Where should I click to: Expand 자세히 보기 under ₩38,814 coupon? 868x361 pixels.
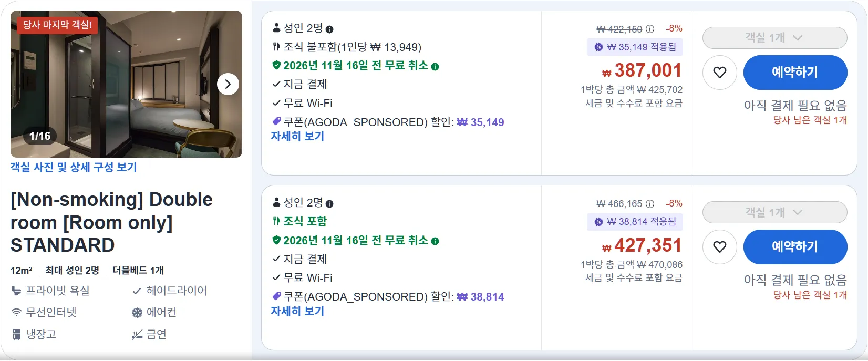297,311
